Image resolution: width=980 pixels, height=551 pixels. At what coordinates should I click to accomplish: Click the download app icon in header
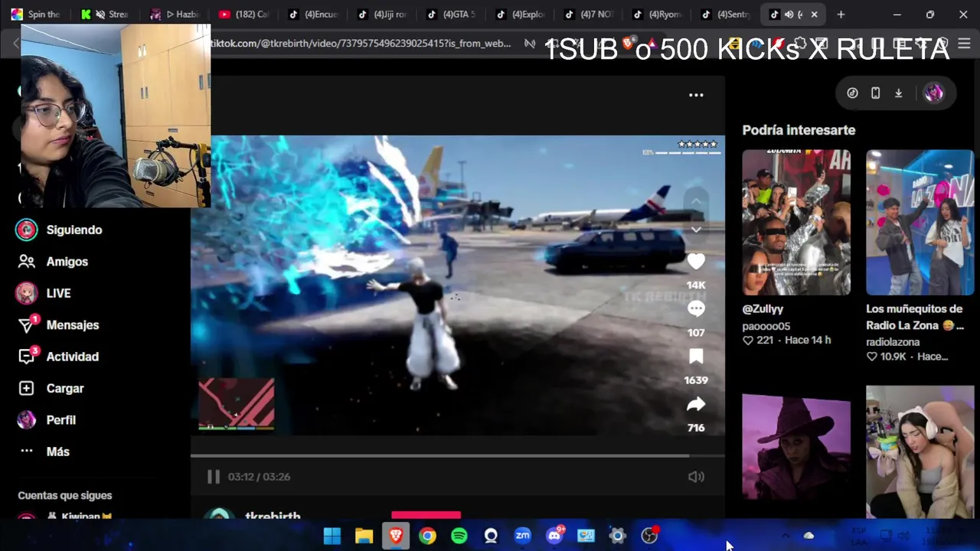(898, 93)
